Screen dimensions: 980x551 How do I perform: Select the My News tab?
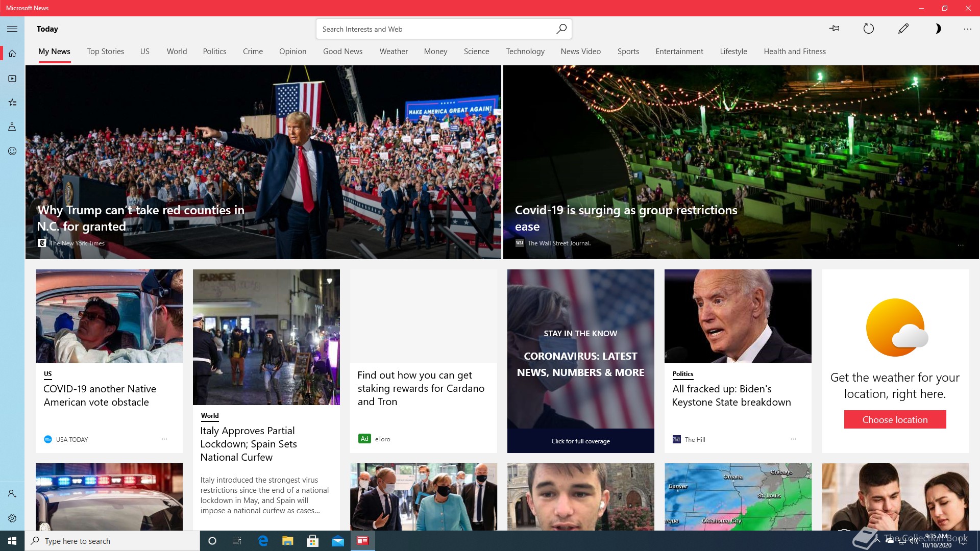coord(54,52)
